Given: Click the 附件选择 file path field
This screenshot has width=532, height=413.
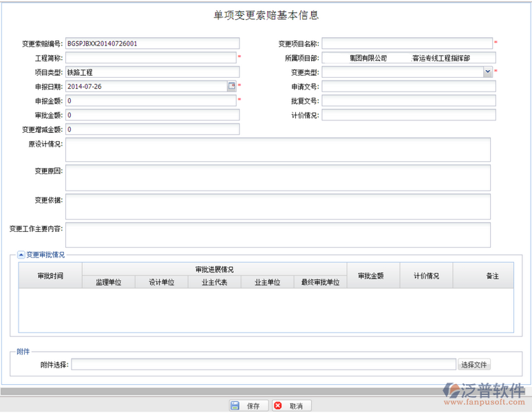Looking at the screenshot, I should 264,365.
